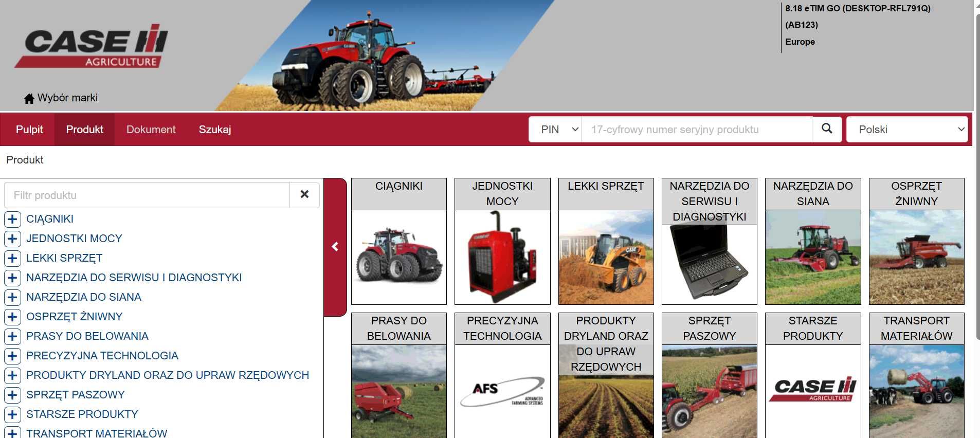Click the NARZĘDZIA DO SIANA tree link
Viewport: 980px width, 438px height.
(84, 297)
